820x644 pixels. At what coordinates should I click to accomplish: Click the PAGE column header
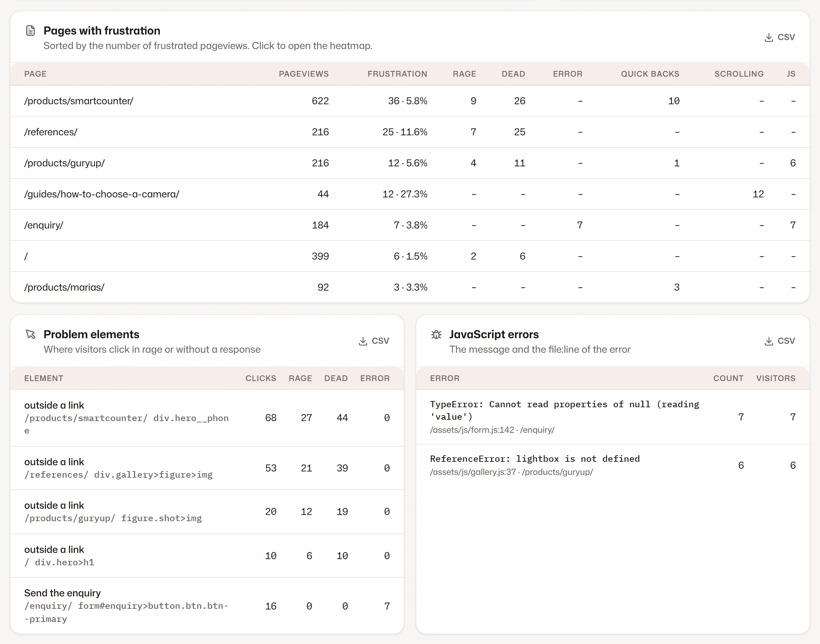click(x=36, y=74)
